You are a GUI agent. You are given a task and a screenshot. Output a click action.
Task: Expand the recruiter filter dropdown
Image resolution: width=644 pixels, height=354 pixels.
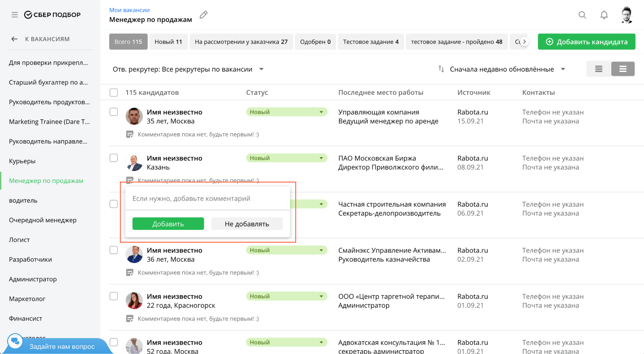261,69
